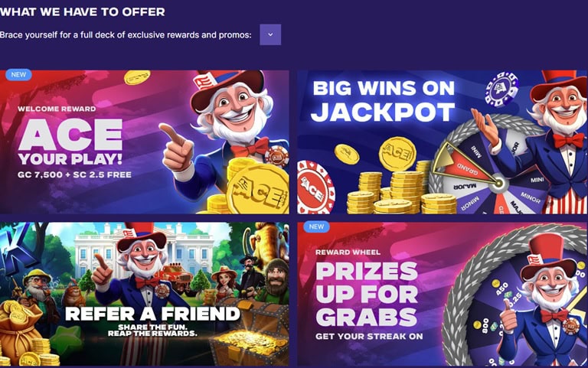Click the NEW badge on welcome reward card

click(x=18, y=74)
